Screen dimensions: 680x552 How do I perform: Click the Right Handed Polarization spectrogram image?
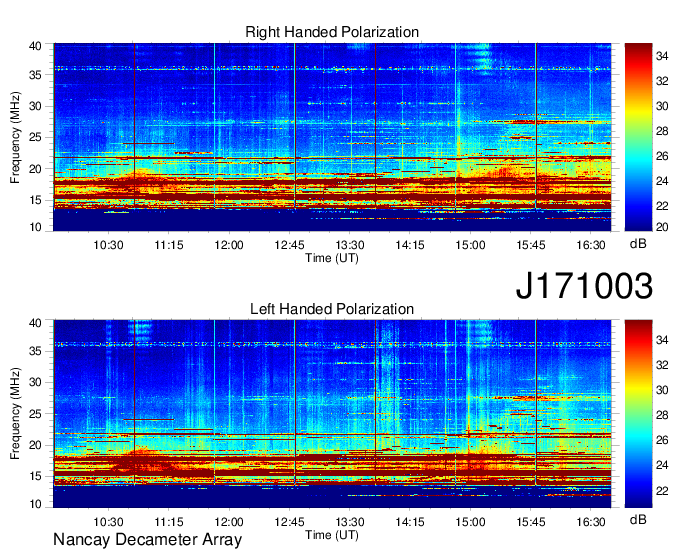point(332,137)
